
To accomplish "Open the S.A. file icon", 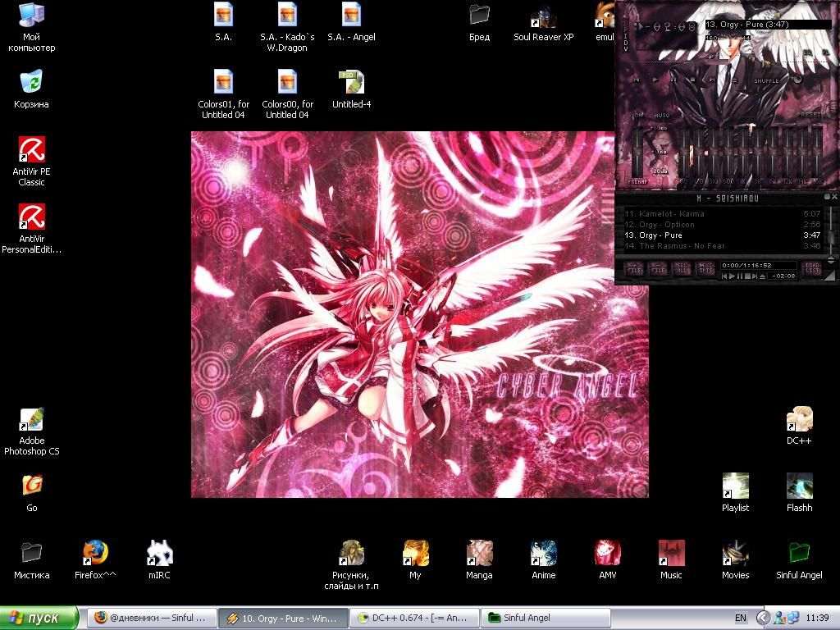I will [x=223, y=21].
